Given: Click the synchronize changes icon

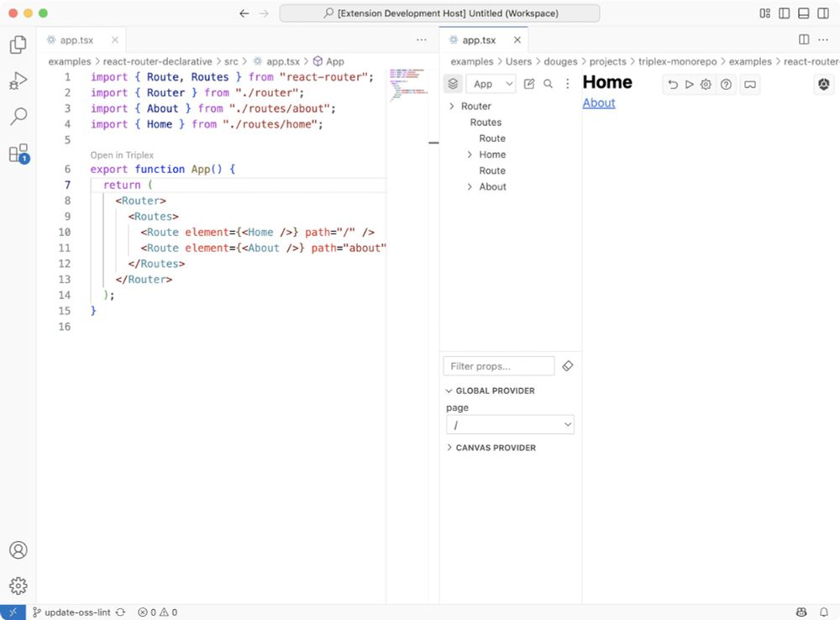Looking at the screenshot, I should tap(121, 612).
